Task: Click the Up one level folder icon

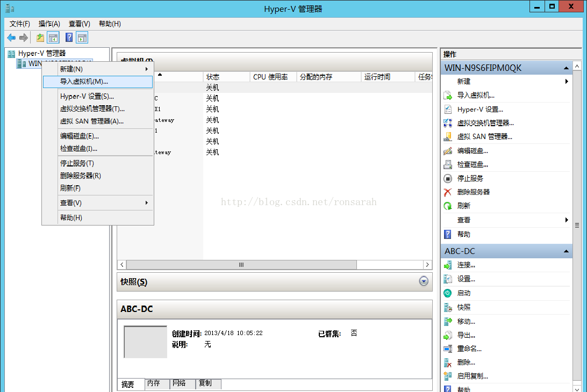Action: pyautogui.click(x=40, y=38)
